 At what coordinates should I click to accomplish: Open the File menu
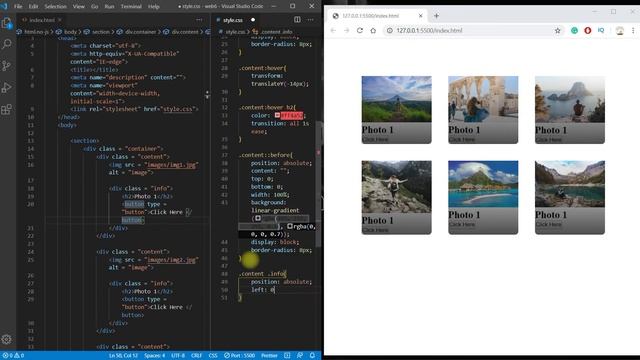pyautogui.click(x=18, y=6)
